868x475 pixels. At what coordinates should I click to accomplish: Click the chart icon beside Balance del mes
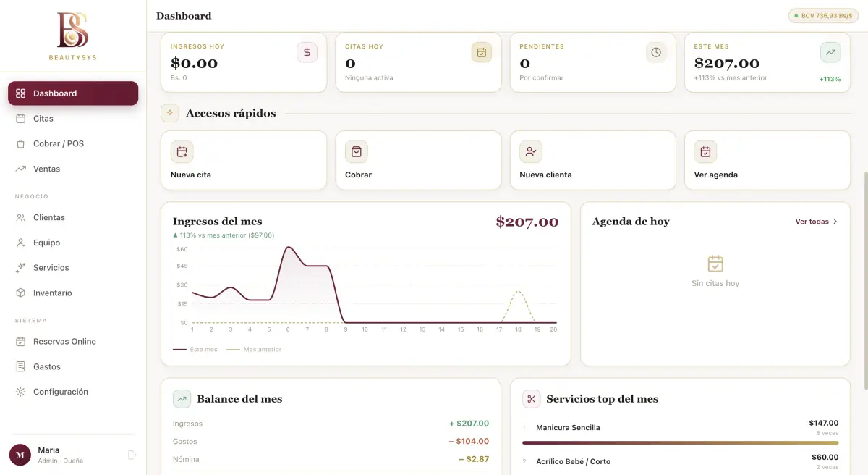point(182,399)
